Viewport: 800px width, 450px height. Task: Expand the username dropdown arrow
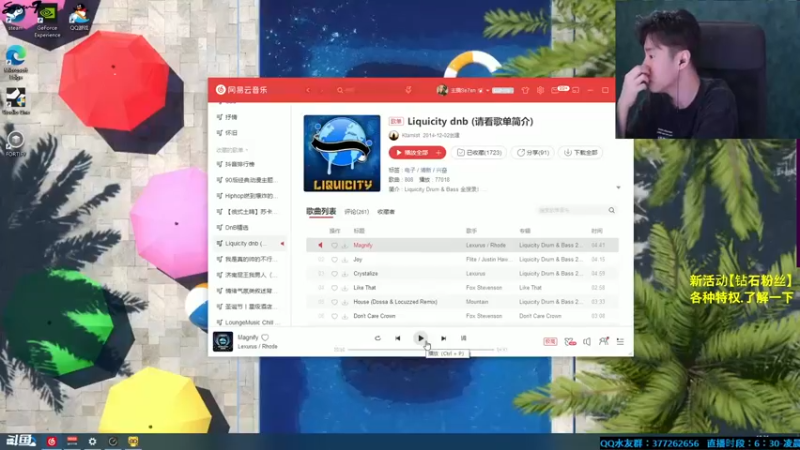[488, 90]
